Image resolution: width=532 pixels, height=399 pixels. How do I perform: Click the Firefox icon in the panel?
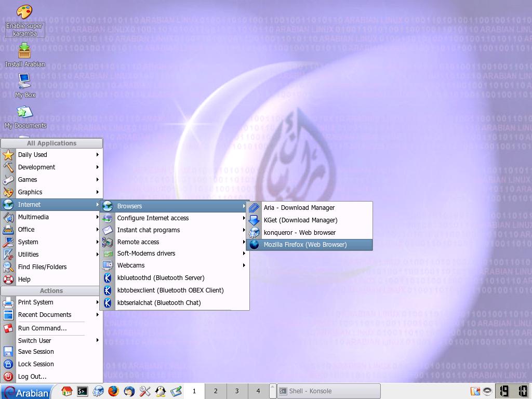tap(113, 392)
